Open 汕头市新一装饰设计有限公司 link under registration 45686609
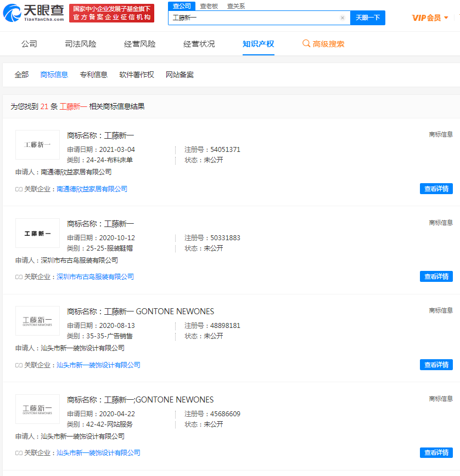460x476 pixels. point(98,453)
